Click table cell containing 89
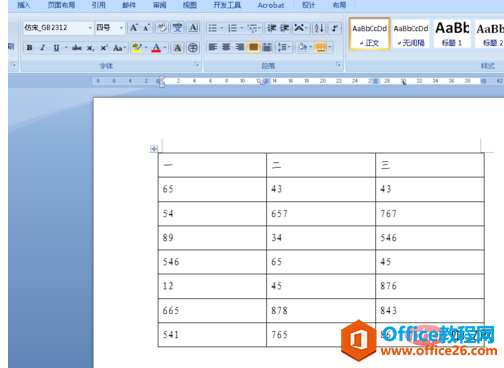Image resolution: width=504 pixels, height=368 pixels. click(212, 238)
